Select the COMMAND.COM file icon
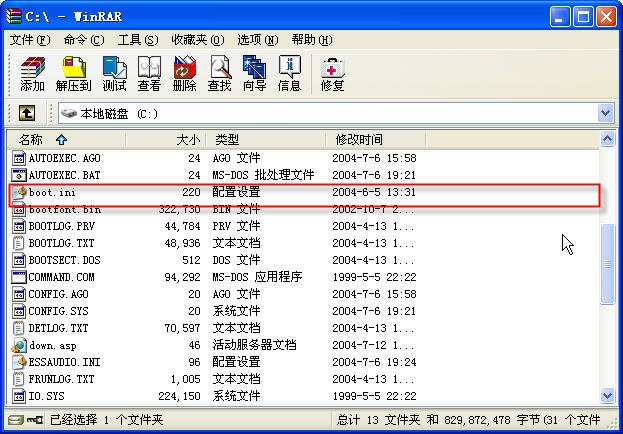 19,277
